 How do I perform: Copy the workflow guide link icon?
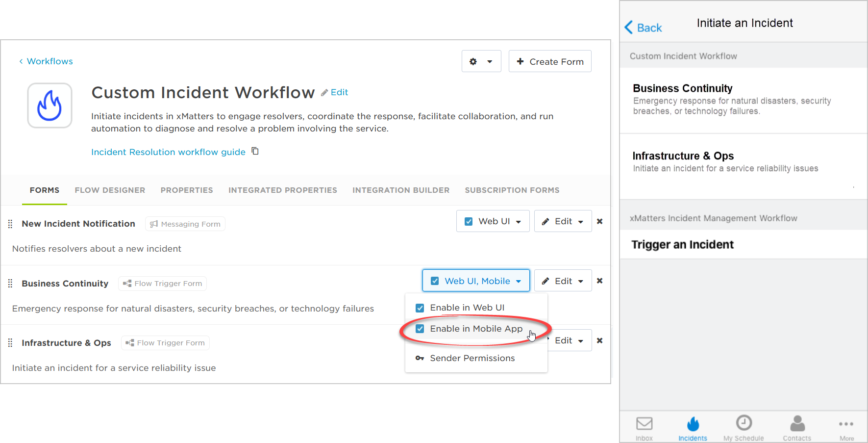(255, 151)
